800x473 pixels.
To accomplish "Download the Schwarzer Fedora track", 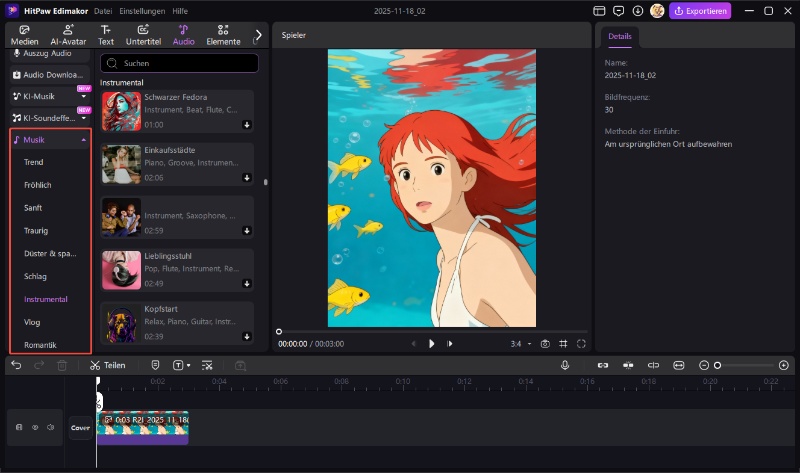I will point(247,125).
